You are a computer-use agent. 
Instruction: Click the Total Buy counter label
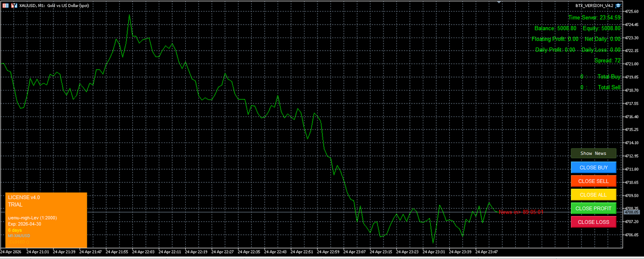[610, 76]
